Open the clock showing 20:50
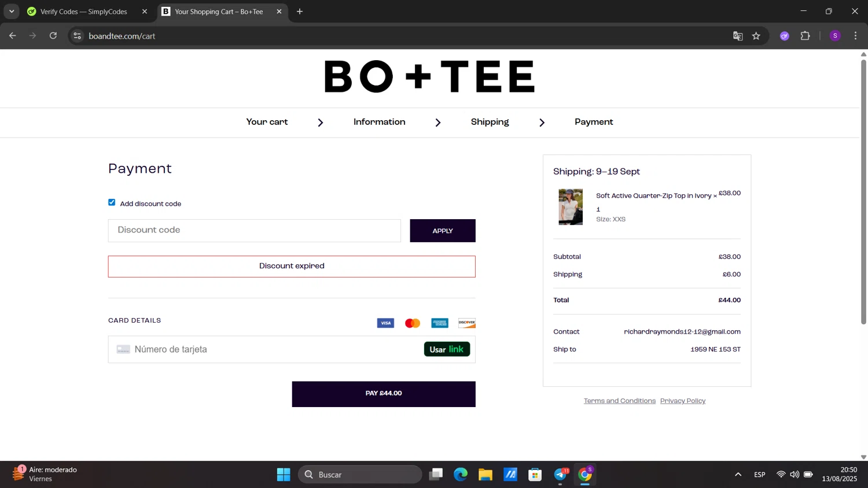 [840, 474]
